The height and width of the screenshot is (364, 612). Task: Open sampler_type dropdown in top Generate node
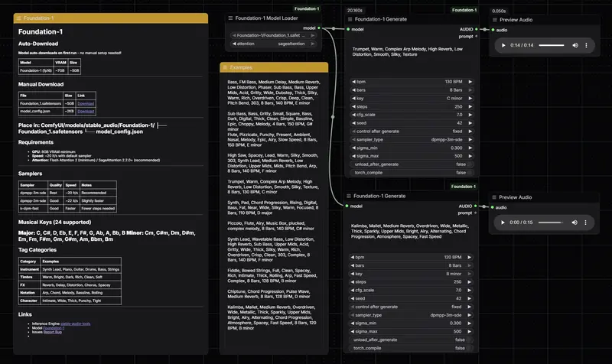[x=412, y=140]
